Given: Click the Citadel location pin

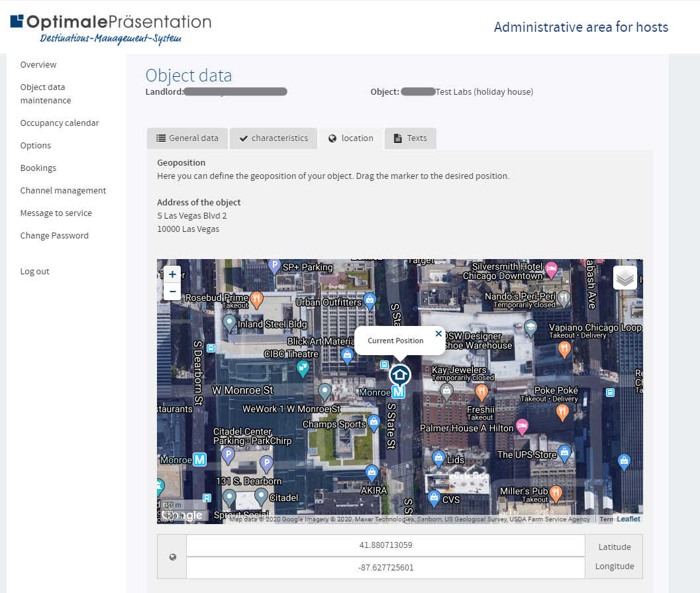Looking at the screenshot, I should coord(261,496).
